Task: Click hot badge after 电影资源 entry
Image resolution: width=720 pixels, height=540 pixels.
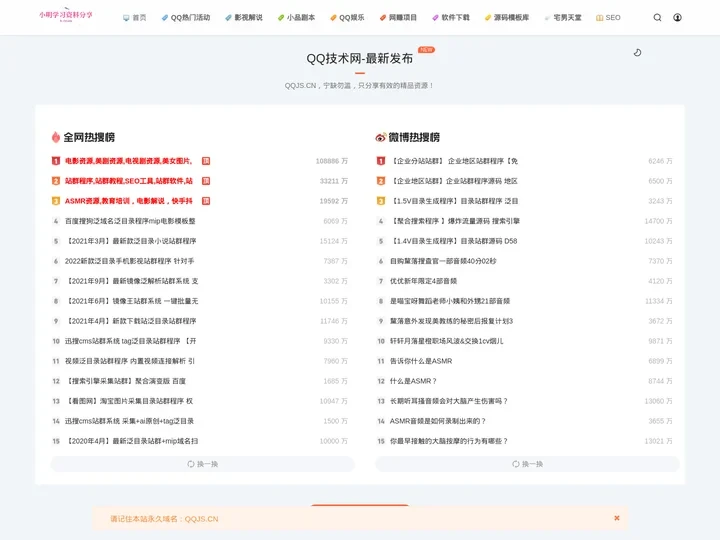Action: pyautogui.click(x=206, y=161)
